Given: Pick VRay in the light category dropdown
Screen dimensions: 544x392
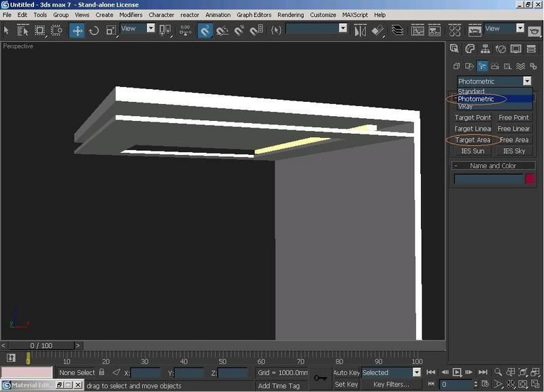Looking at the screenshot, I should click(466, 107).
